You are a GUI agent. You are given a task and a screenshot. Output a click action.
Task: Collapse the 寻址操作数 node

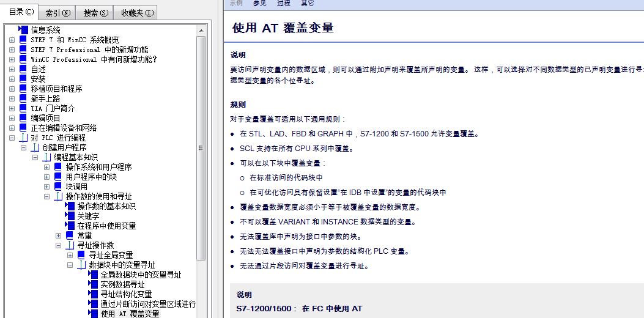(x=58, y=245)
